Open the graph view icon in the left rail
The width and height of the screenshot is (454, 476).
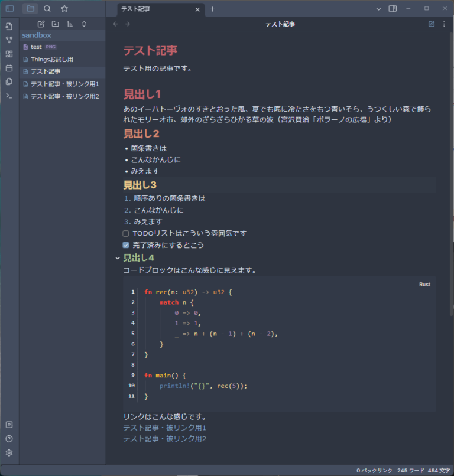point(9,40)
